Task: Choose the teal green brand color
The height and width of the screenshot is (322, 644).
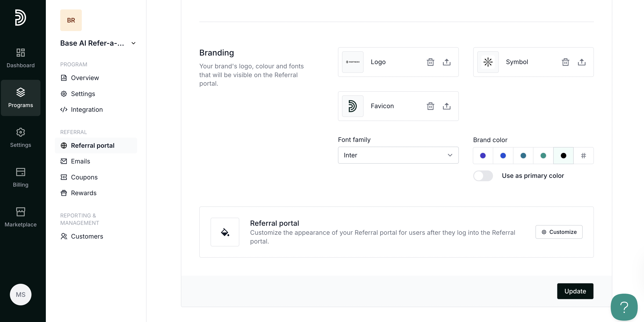Action: [543, 156]
